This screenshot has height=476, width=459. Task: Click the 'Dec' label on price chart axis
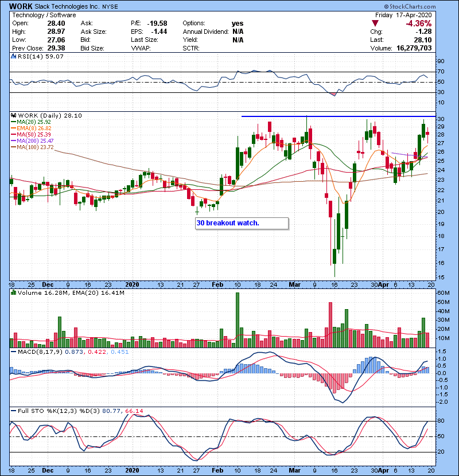[x=48, y=285]
